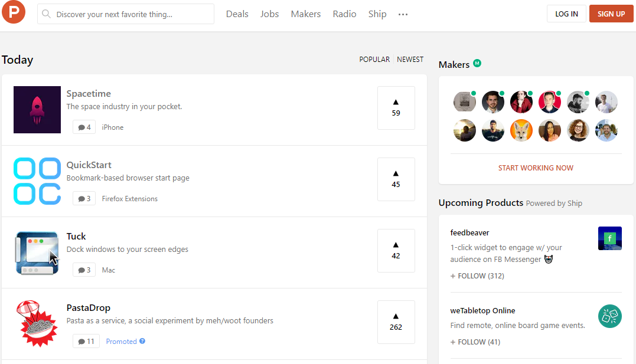Click the Promoted label link
This screenshot has width=636, height=364.
click(121, 342)
